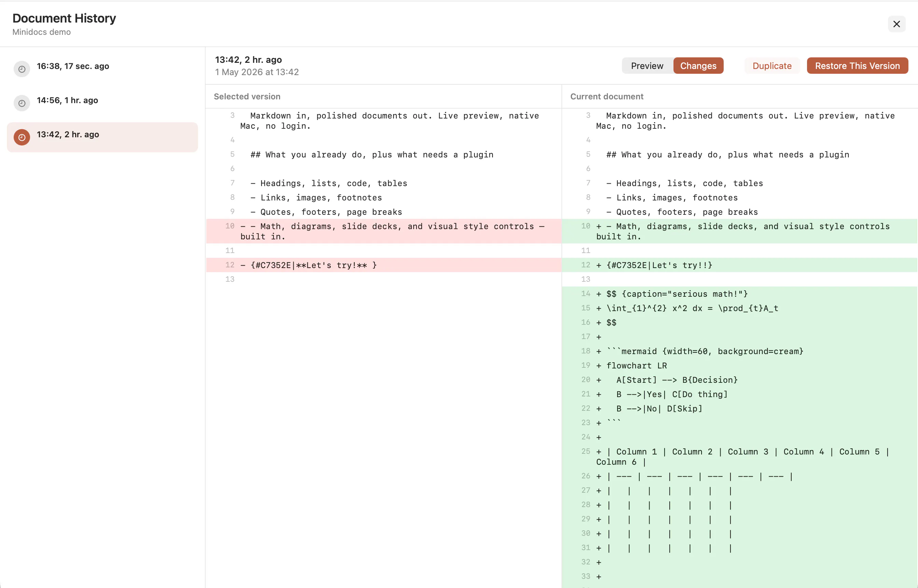Select the 16:38, 17 sec. ago version
Image resolution: width=918 pixels, height=588 pixels.
(102, 69)
